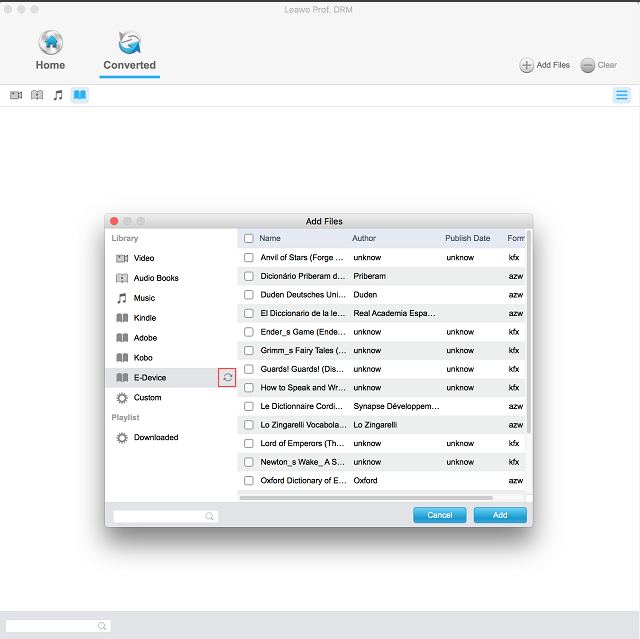This screenshot has width=640, height=639.
Task: Click the Oxford author cell
Action: (365, 480)
